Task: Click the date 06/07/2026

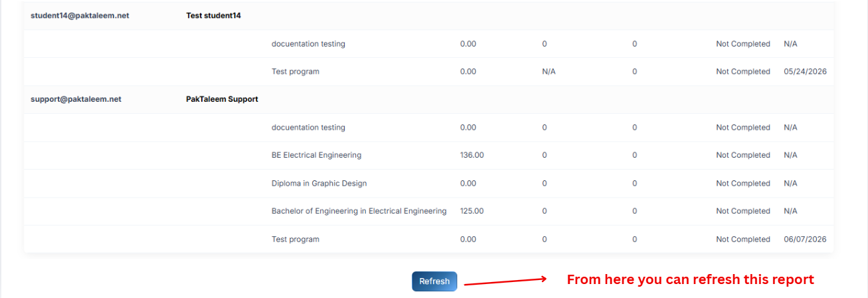Action: [x=805, y=239]
